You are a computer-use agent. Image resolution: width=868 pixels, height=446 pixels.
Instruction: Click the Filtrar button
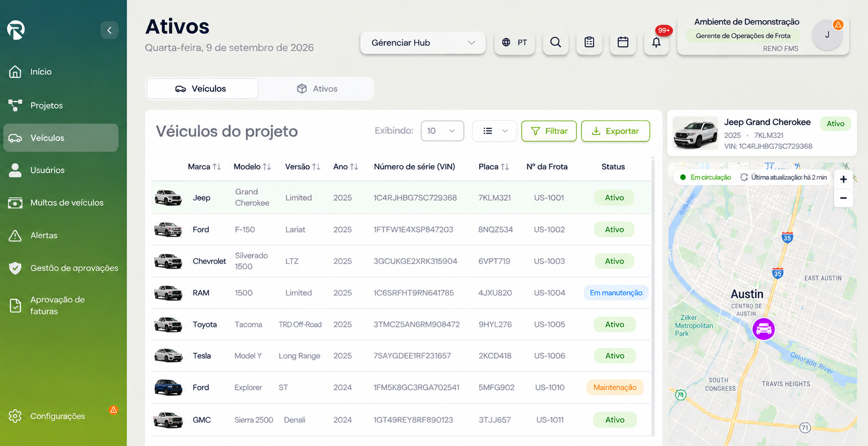pyautogui.click(x=549, y=131)
